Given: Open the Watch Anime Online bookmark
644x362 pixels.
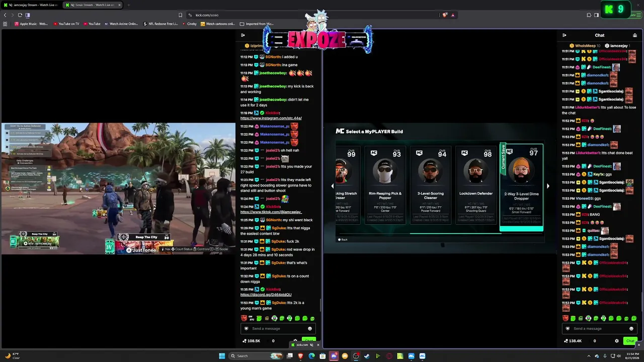Looking at the screenshot, I should tap(121, 24).
